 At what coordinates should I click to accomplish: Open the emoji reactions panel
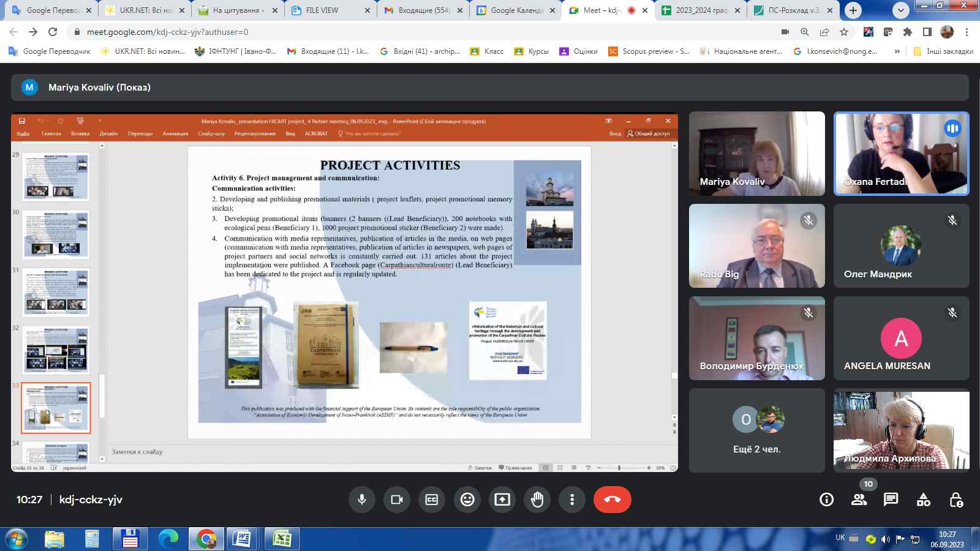click(467, 500)
